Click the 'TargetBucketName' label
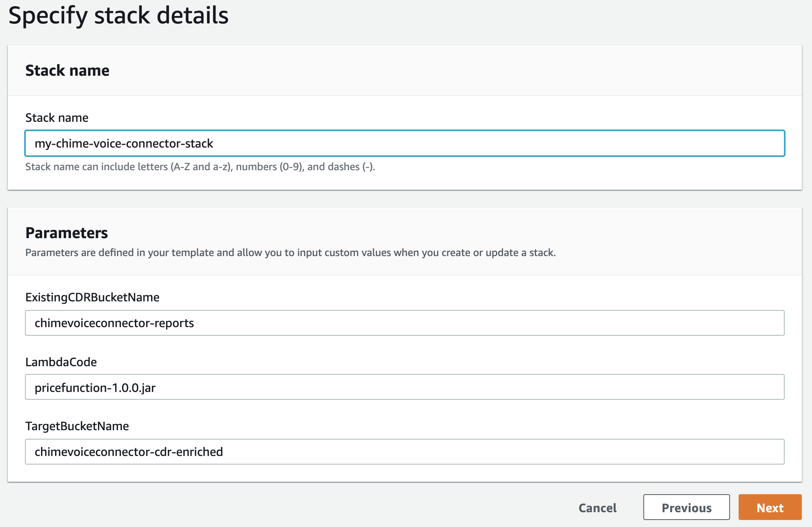Image resolution: width=812 pixels, height=527 pixels. point(77,426)
